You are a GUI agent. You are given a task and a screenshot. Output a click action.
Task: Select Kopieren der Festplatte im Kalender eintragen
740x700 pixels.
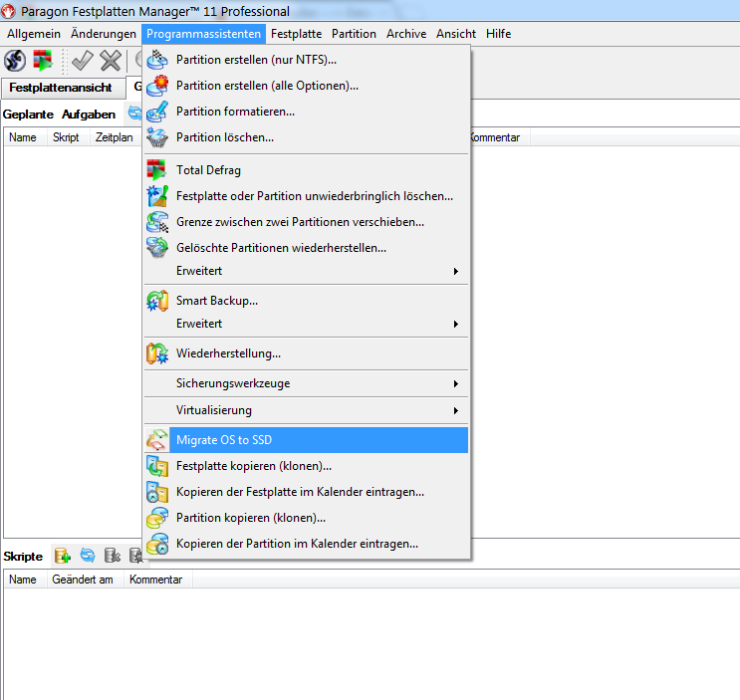(307, 492)
